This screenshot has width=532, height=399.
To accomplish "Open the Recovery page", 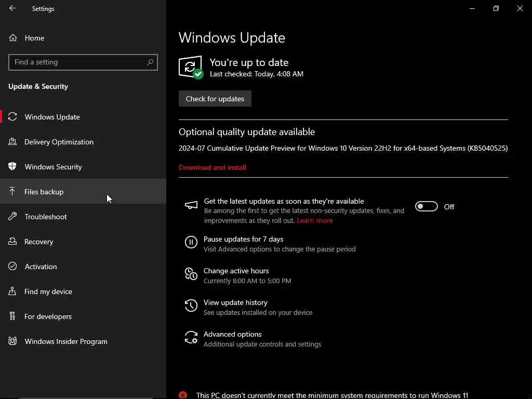I will point(83,241).
